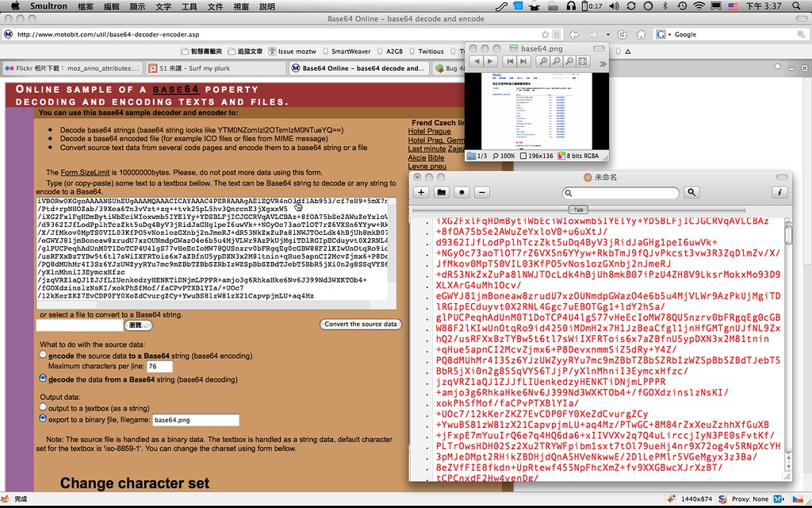Open the Hotel Prague link
Viewport: 812px width, 508px height.
428,131
